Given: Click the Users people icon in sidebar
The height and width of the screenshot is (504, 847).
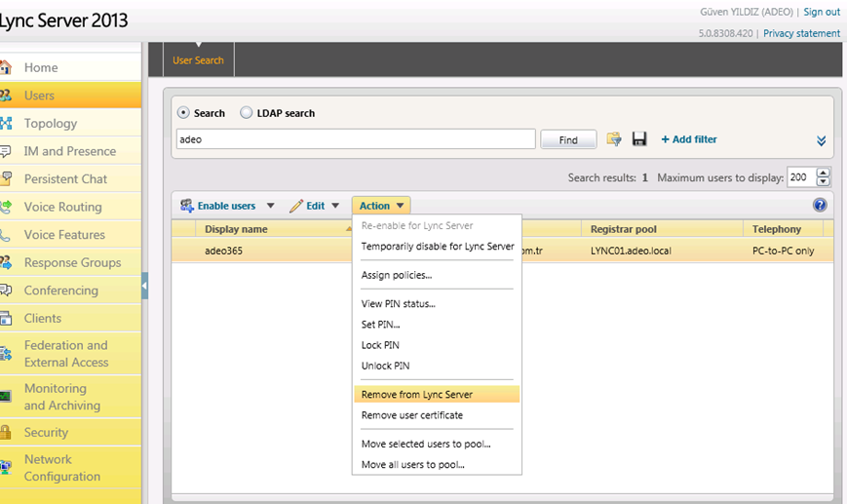Looking at the screenshot, I should tap(6, 96).
